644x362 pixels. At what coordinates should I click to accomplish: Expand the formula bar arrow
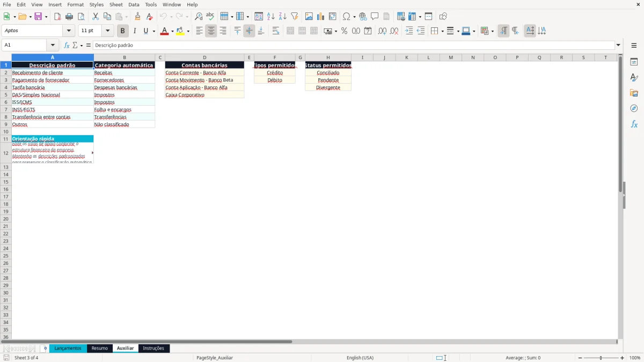(x=618, y=46)
